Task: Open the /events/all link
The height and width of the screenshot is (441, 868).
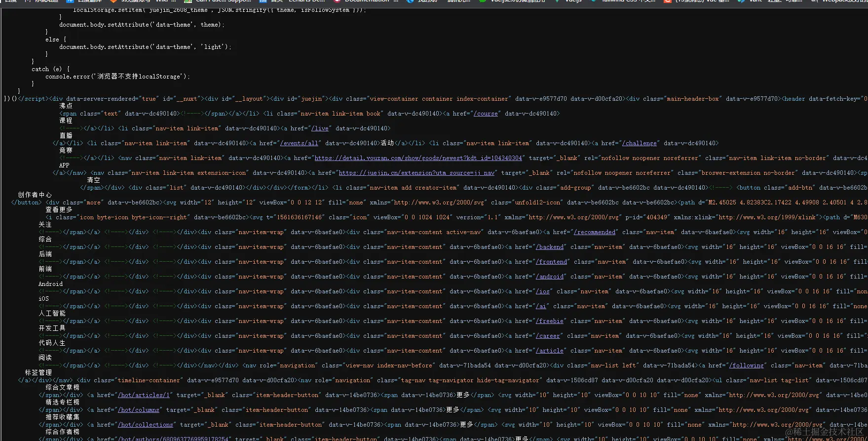Action: coord(299,143)
